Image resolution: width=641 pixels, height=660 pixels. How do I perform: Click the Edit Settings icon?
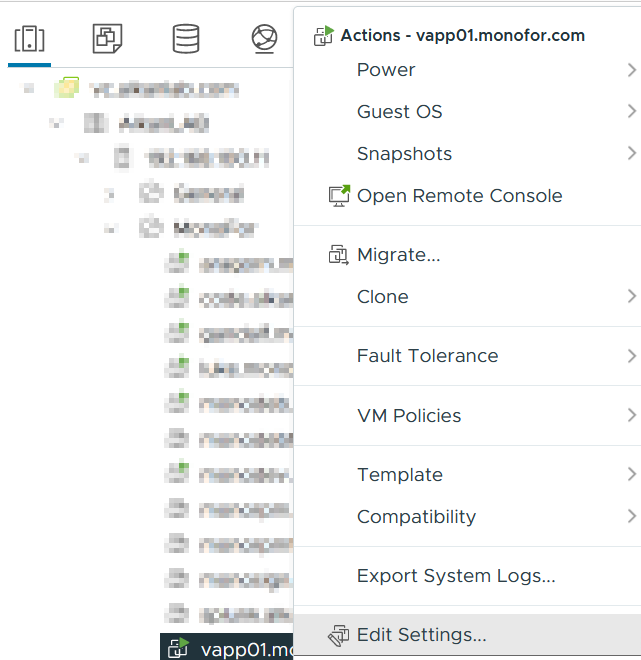pos(339,635)
